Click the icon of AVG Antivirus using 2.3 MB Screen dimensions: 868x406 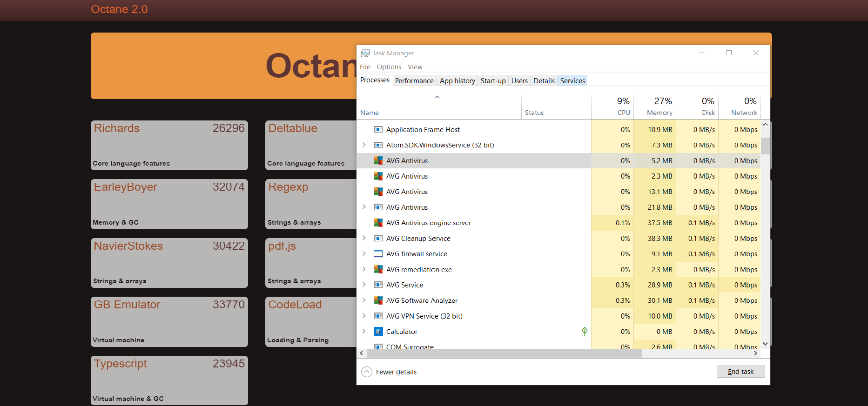378,176
